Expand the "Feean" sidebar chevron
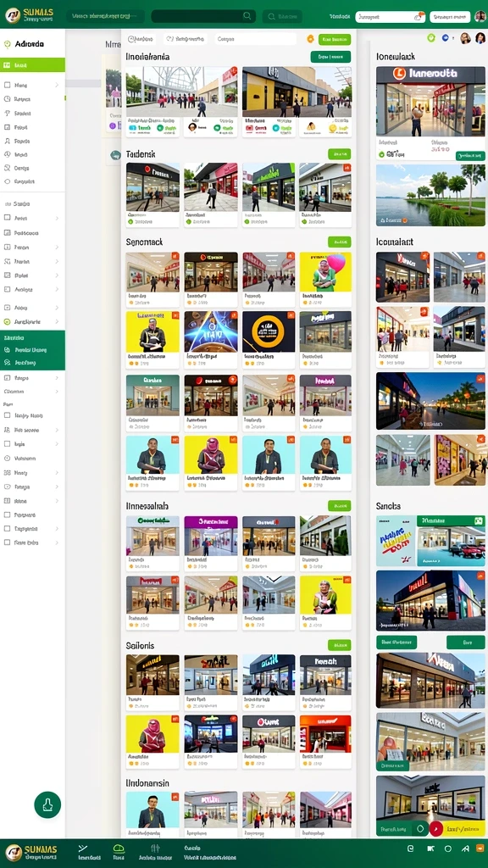 pyautogui.click(x=57, y=248)
